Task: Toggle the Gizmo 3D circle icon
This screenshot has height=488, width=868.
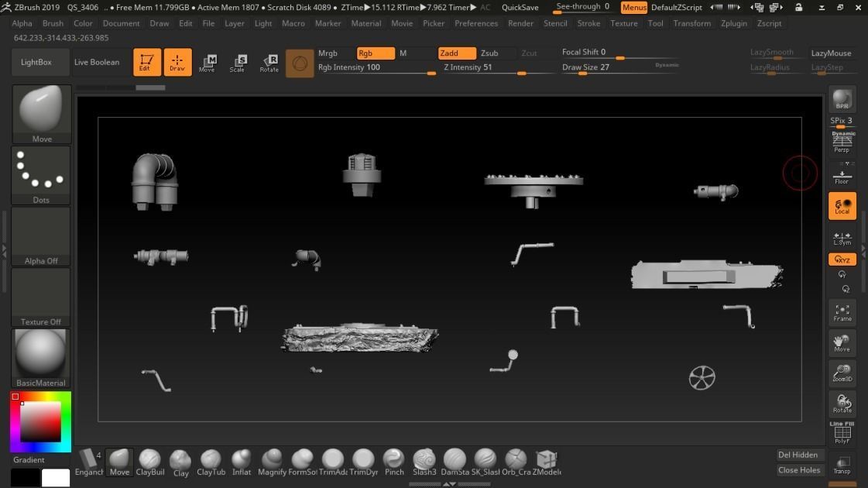Action: (300, 64)
